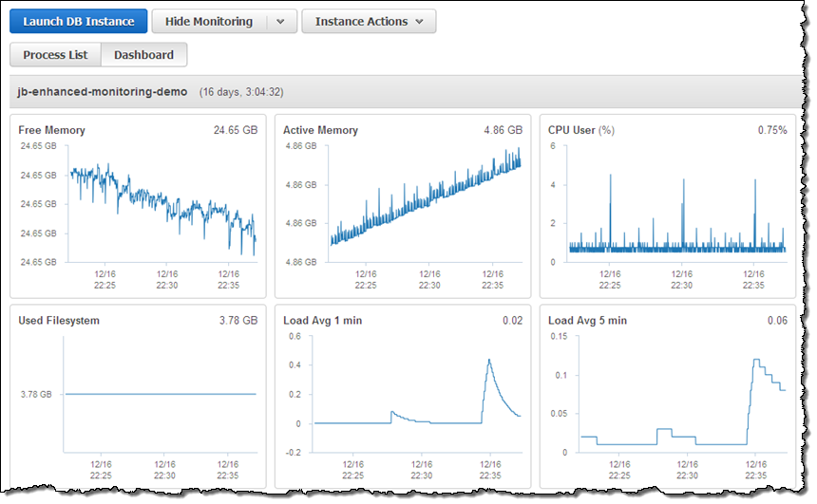Click the Load Avg 1 min title
The image size is (817, 504).
pyautogui.click(x=322, y=321)
